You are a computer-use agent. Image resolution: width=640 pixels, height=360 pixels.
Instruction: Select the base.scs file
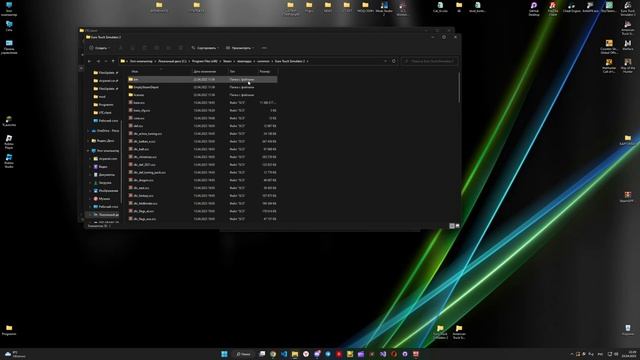click(x=202, y=102)
